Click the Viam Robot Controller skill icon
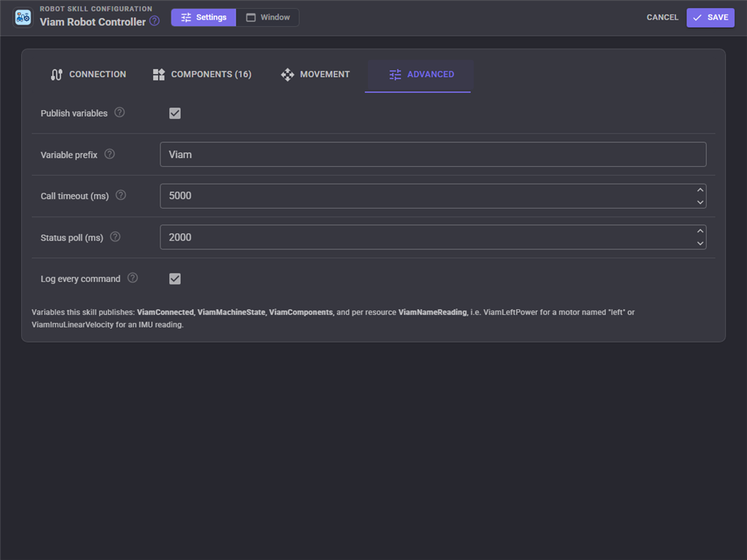This screenshot has width=747, height=560. [x=23, y=17]
